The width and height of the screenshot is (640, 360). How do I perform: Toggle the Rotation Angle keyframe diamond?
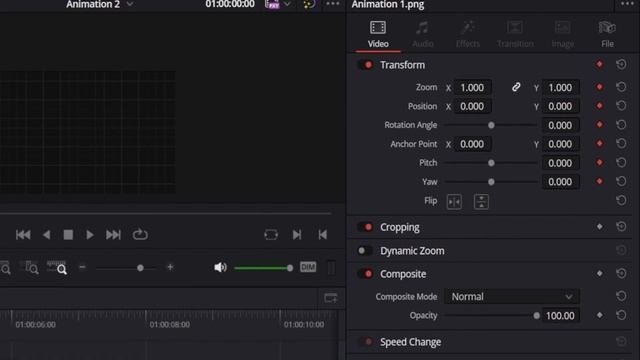click(x=600, y=124)
